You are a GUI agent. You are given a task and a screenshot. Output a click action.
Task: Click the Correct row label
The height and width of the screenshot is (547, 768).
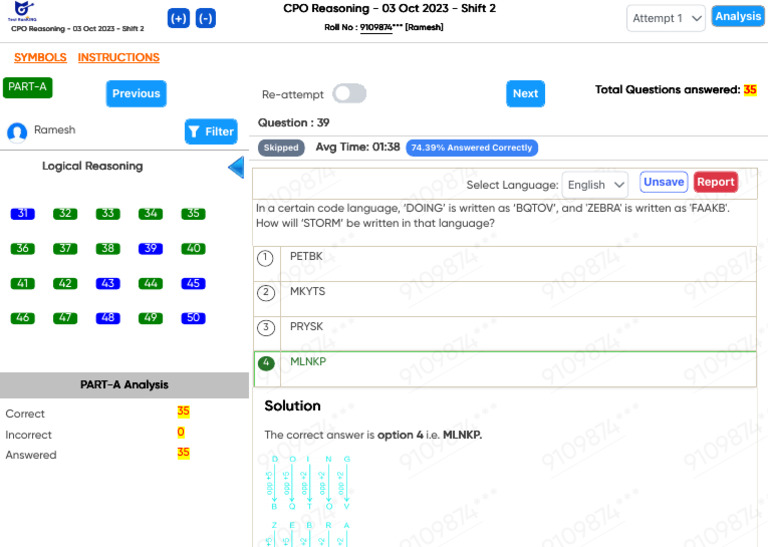25,414
